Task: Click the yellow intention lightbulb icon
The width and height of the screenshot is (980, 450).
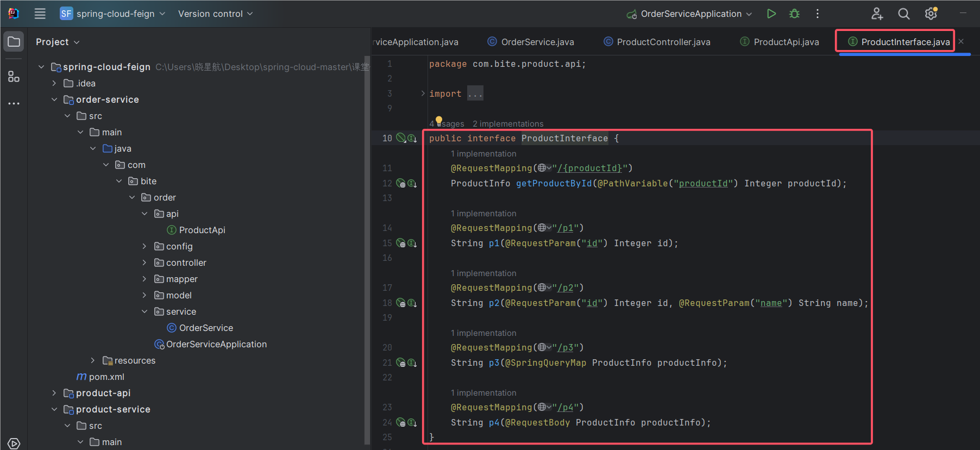Action: click(x=439, y=121)
